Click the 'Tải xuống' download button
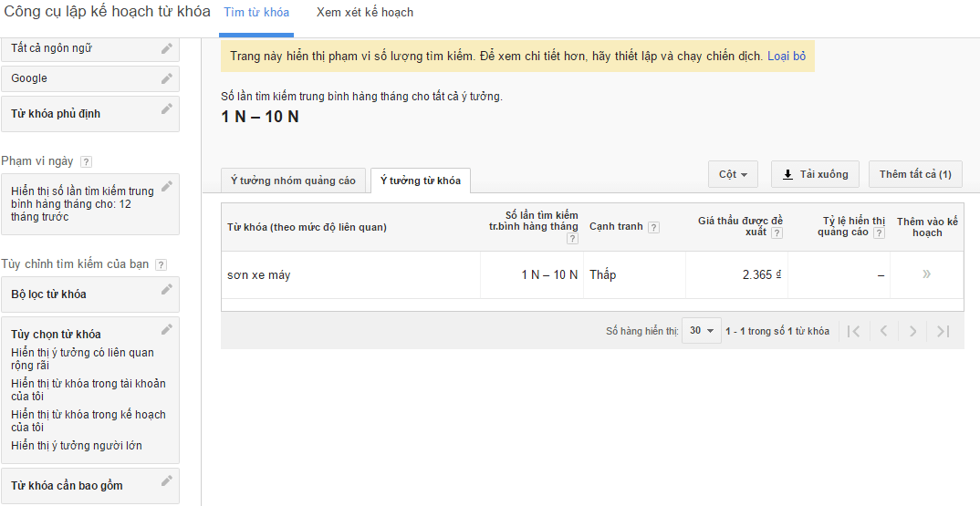 815,174
